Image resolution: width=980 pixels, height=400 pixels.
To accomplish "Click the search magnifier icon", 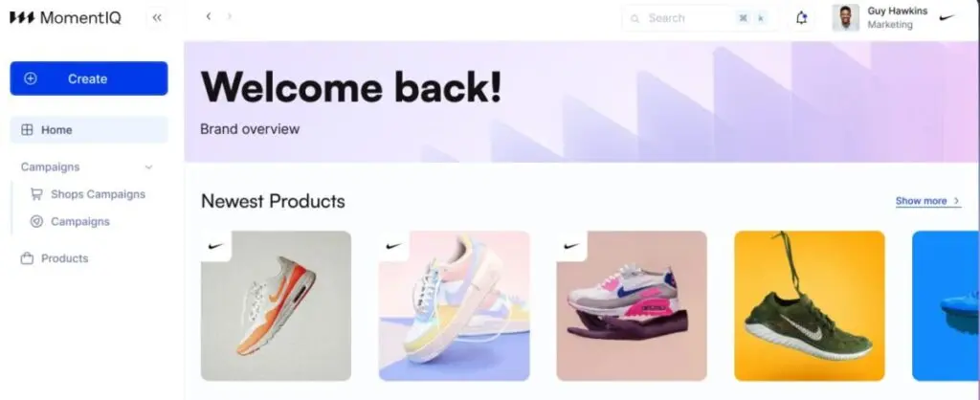I will coord(635,19).
